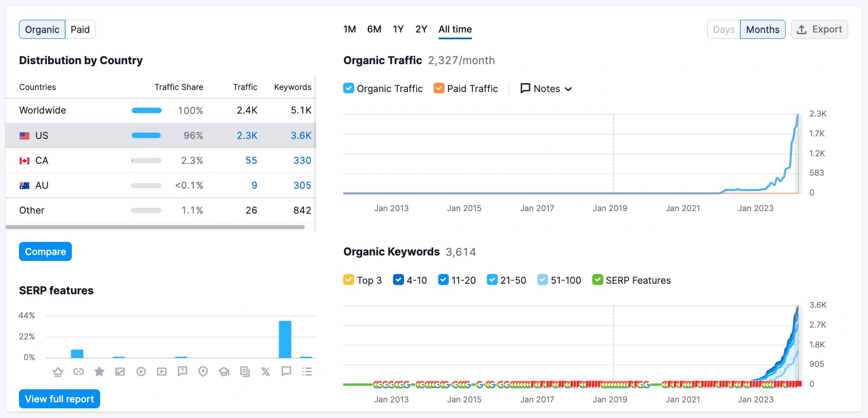Screen dimensions: 868x418
Task: Open AU keywords value 305
Action: tap(302, 185)
